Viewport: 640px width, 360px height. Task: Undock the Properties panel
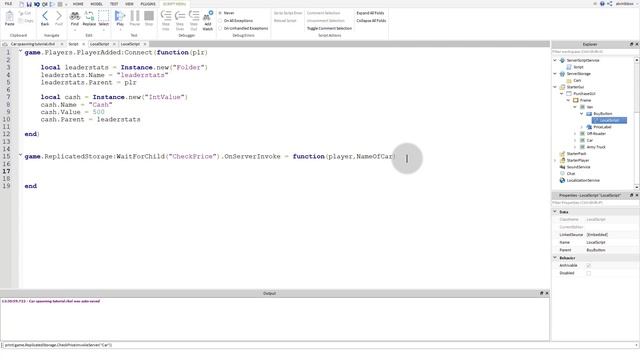click(x=631, y=196)
